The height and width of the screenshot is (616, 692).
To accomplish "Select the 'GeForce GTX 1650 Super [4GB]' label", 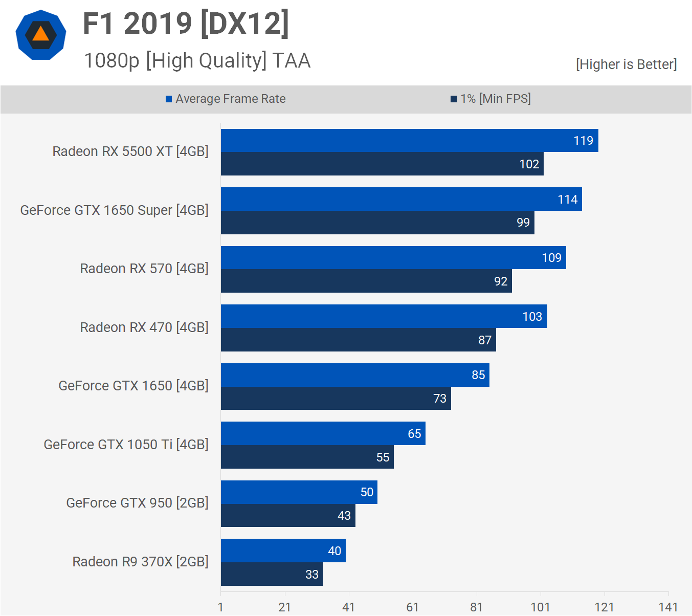I will [114, 210].
